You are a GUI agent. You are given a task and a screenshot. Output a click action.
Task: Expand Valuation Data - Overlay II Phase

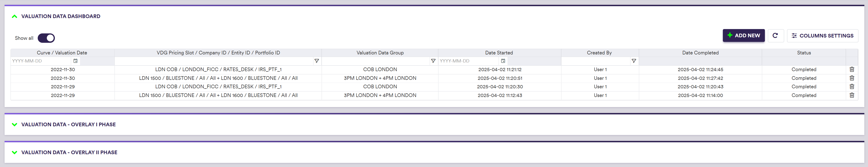(14, 153)
